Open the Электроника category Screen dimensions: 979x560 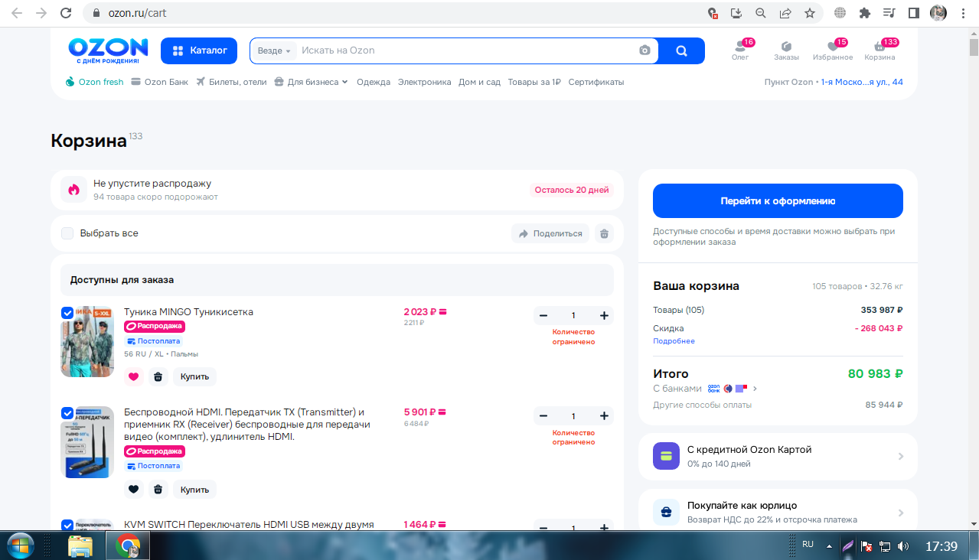pyautogui.click(x=425, y=82)
